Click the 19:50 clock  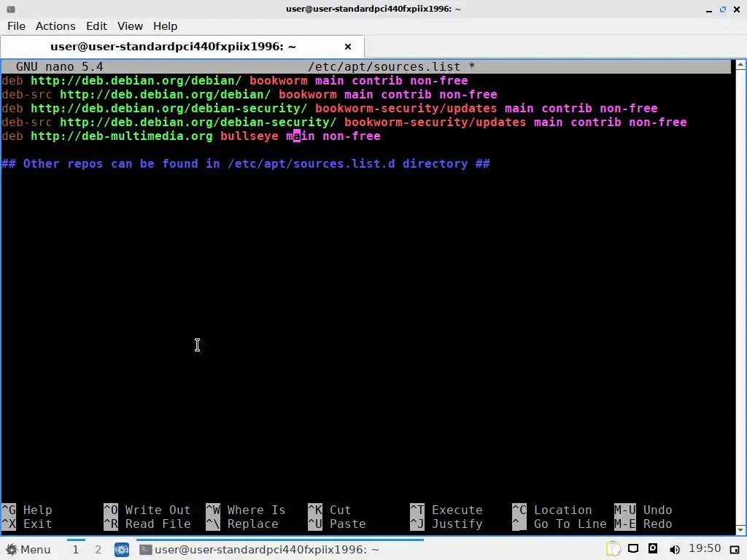coord(705,548)
